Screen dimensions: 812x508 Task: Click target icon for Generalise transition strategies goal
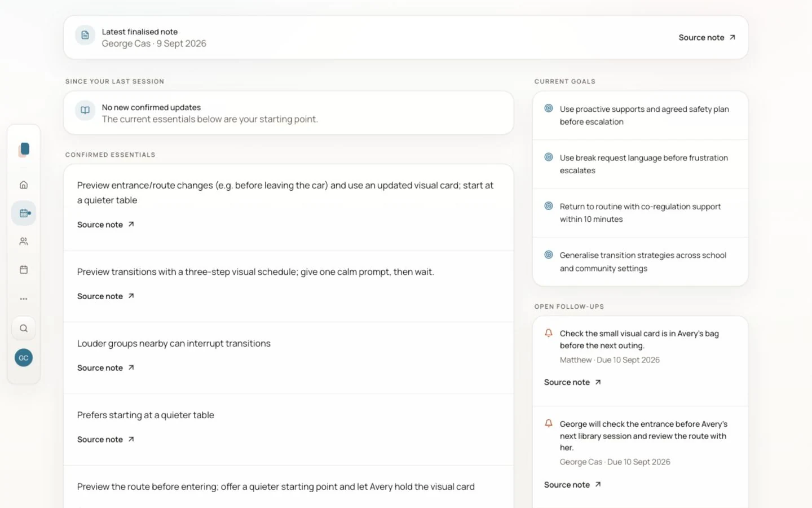[x=549, y=255]
